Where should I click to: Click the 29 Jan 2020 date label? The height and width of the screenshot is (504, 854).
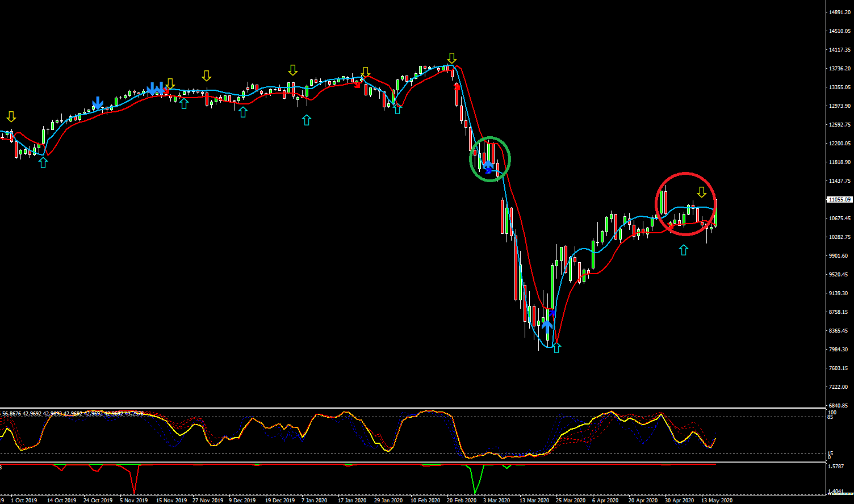[x=388, y=501]
